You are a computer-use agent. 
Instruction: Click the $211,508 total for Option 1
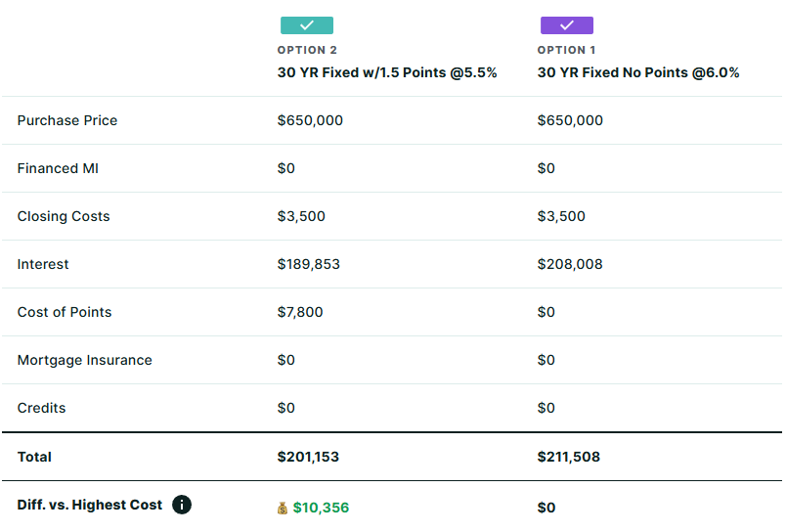[569, 457]
